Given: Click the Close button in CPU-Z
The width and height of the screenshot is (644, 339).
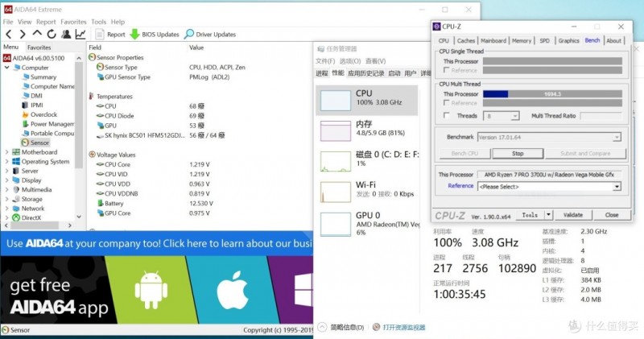Looking at the screenshot, I should point(612,215).
